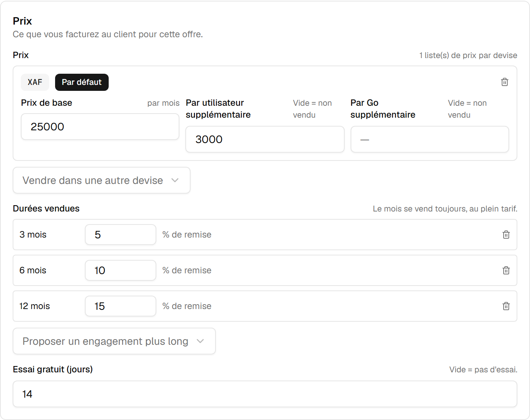Edit the 6 mois discount field
This screenshot has width=530, height=420.
pos(121,270)
